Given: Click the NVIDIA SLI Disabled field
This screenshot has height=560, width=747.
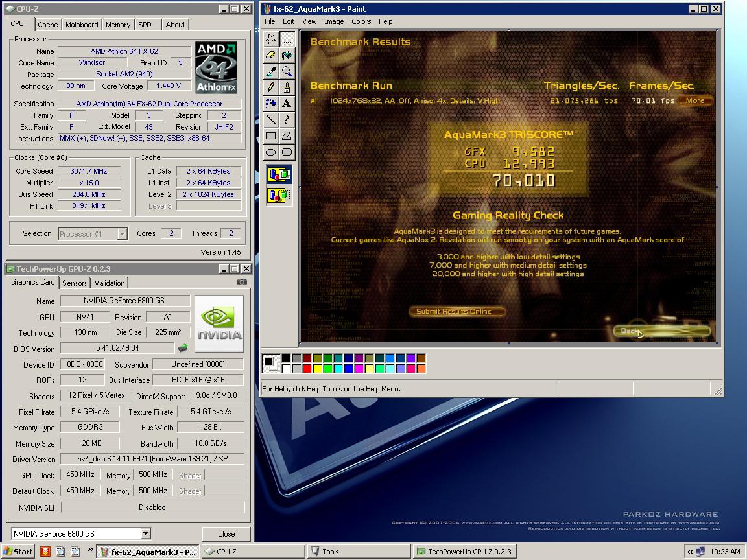Looking at the screenshot, I should 152,507.
